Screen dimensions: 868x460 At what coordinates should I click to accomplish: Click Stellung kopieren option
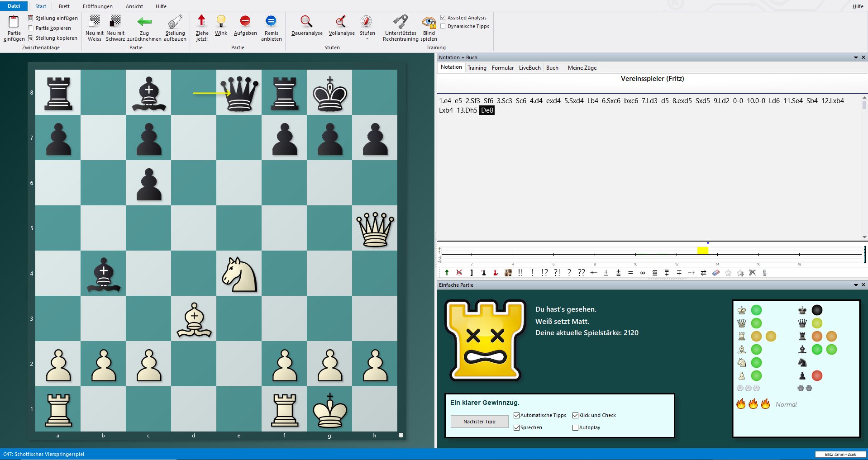(53, 38)
